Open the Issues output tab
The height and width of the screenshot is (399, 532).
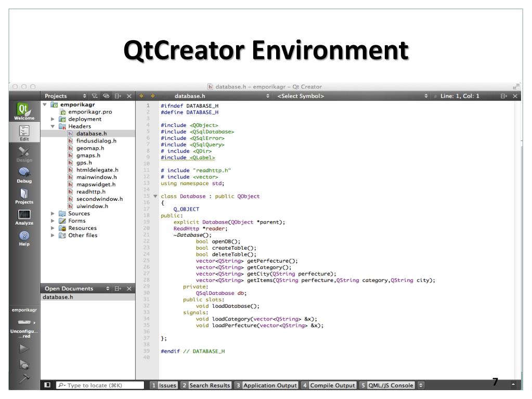pyautogui.click(x=164, y=385)
